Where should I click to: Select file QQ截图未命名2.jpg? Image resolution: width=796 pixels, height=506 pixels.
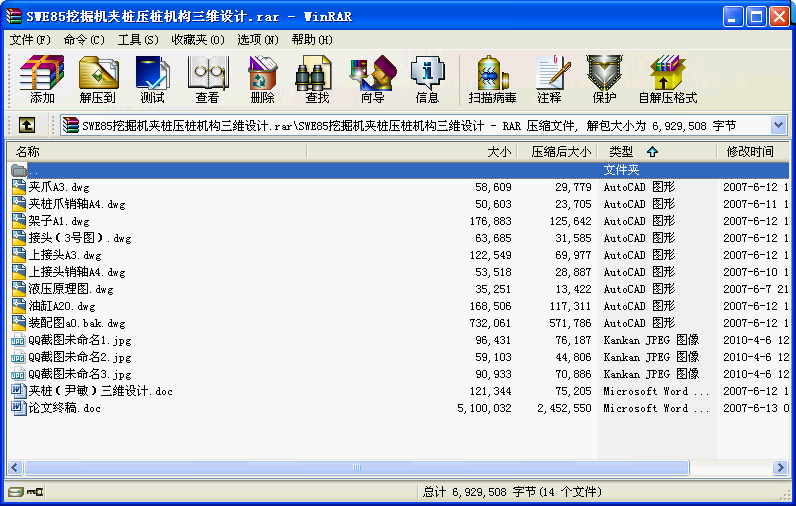[x=80, y=357]
